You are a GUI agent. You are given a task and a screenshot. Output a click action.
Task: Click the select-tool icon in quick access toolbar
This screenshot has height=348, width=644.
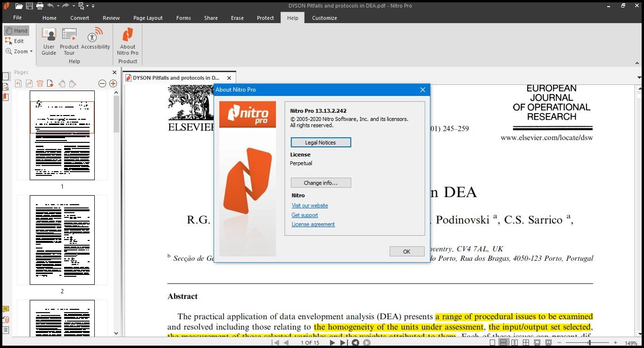click(82, 6)
